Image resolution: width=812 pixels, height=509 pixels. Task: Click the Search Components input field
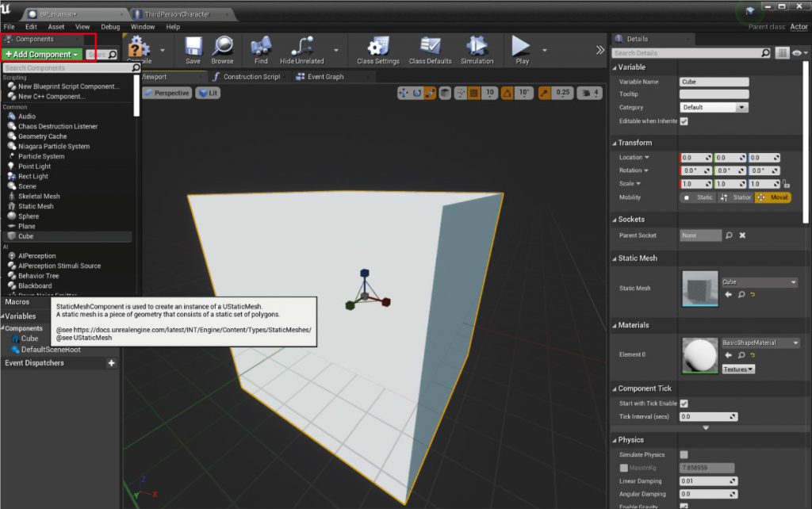[71, 68]
